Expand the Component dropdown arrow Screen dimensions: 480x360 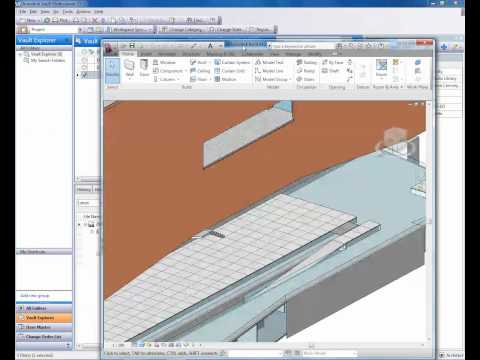pos(186,71)
